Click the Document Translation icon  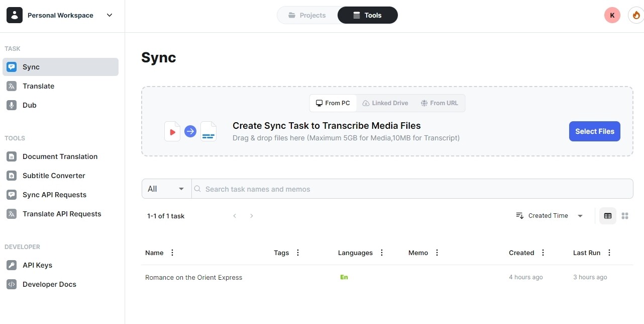pos(12,156)
